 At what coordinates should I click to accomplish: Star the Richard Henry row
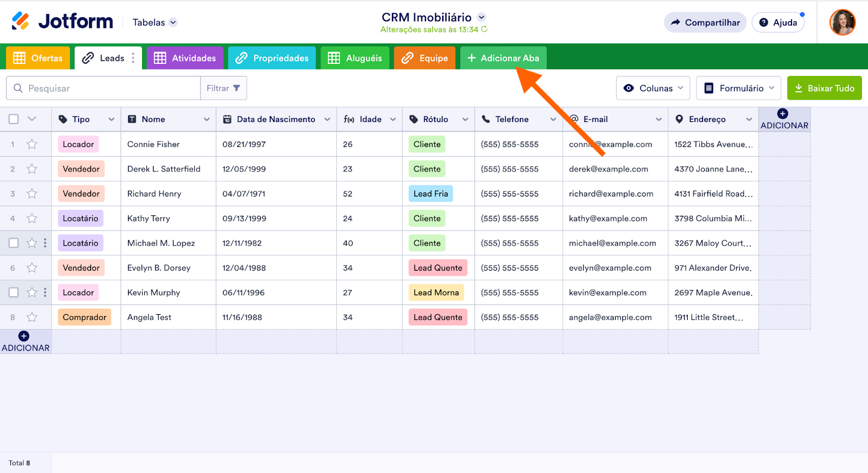pos(32,194)
